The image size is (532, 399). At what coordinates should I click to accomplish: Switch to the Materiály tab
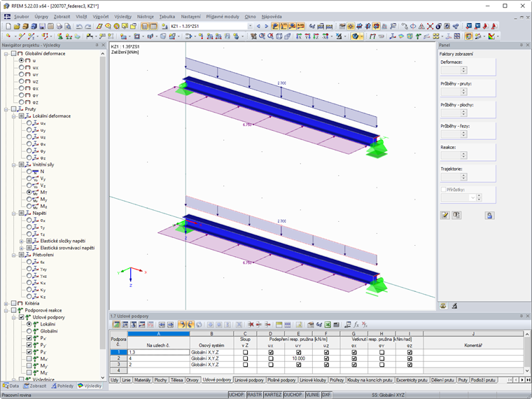[x=142, y=380]
